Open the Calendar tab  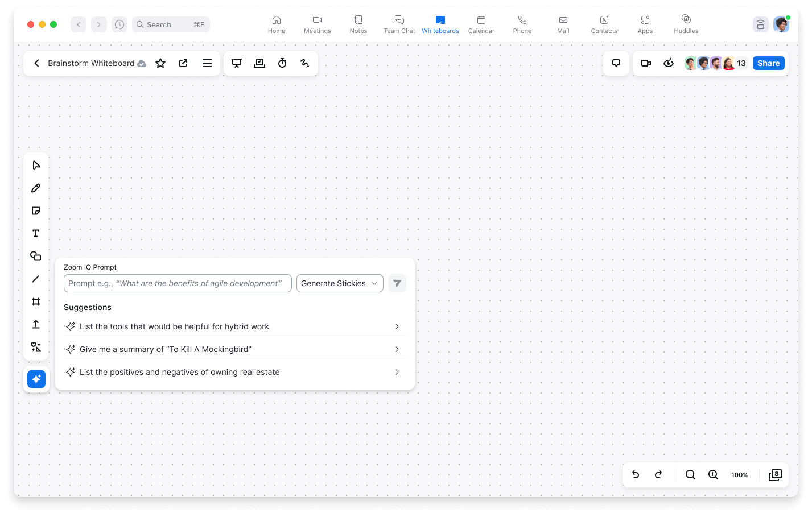pos(481,24)
